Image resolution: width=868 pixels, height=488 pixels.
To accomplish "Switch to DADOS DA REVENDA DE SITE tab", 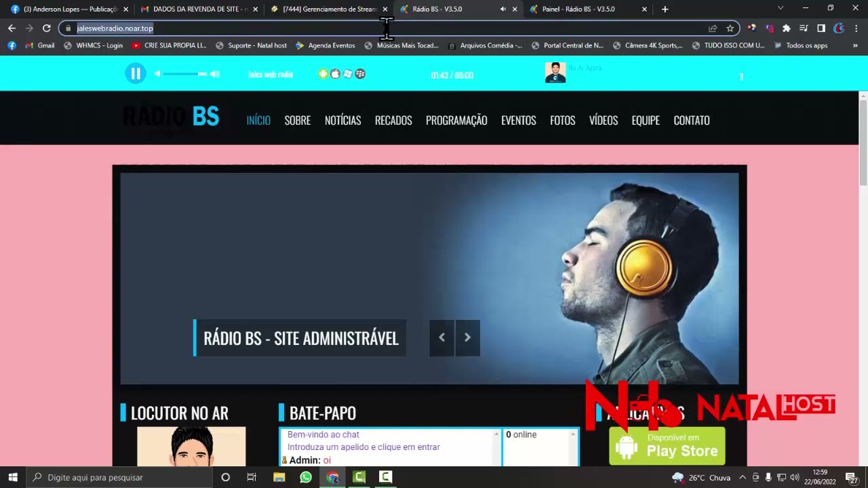I will click(199, 9).
